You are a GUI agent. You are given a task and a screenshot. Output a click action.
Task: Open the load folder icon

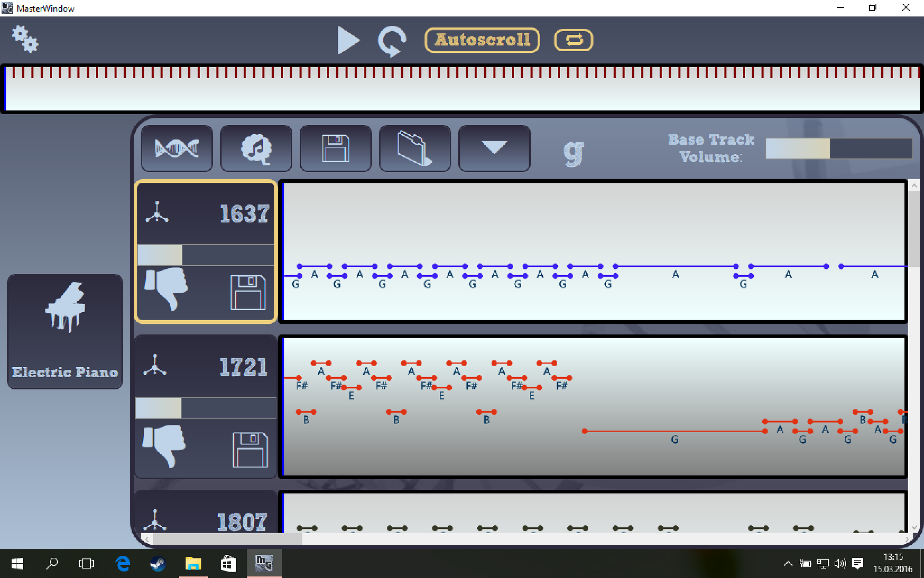point(414,149)
